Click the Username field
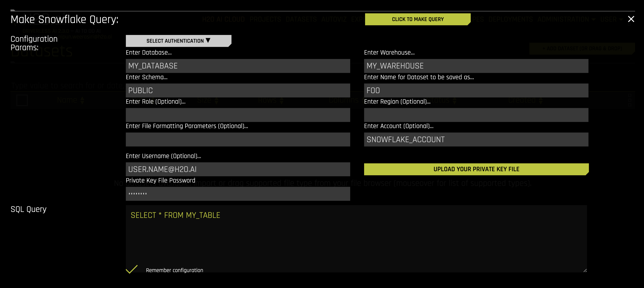The width and height of the screenshot is (644, 288). (237, 169)
